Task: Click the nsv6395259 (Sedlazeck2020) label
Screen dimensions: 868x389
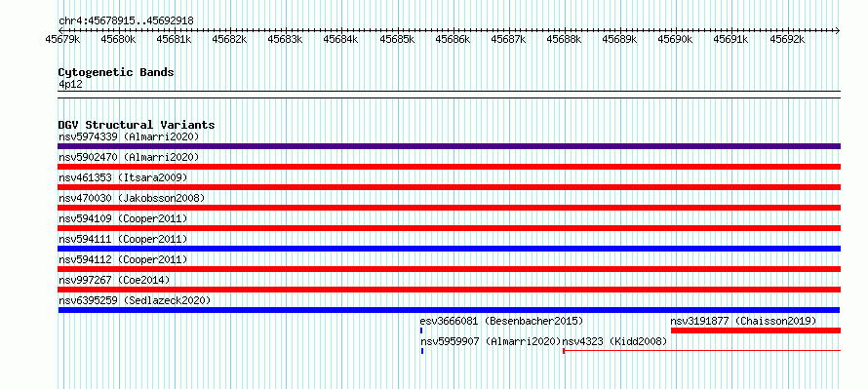Action: (x=135, y=300)
